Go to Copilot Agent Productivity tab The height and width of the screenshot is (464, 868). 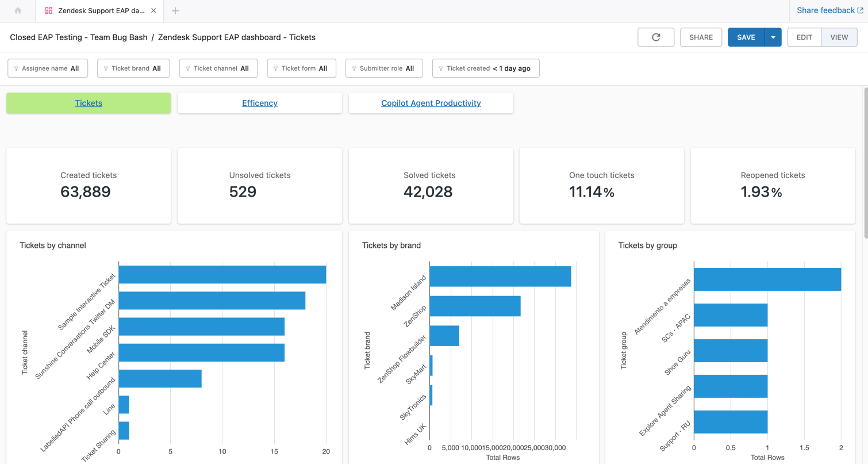[x=431, y=103]
